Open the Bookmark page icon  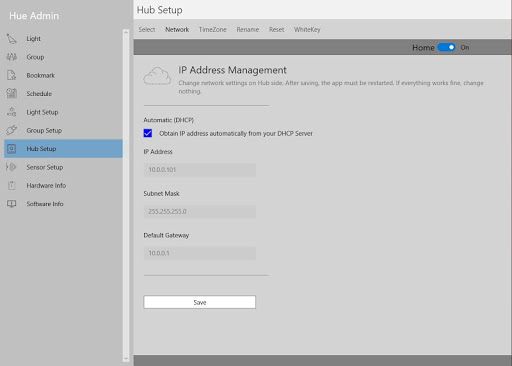coord(11,75)
